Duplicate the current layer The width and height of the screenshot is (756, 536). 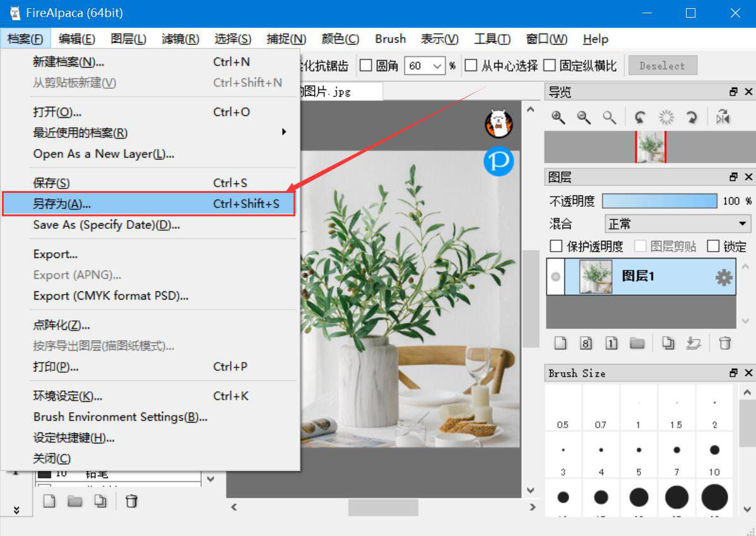pos(668,343)
